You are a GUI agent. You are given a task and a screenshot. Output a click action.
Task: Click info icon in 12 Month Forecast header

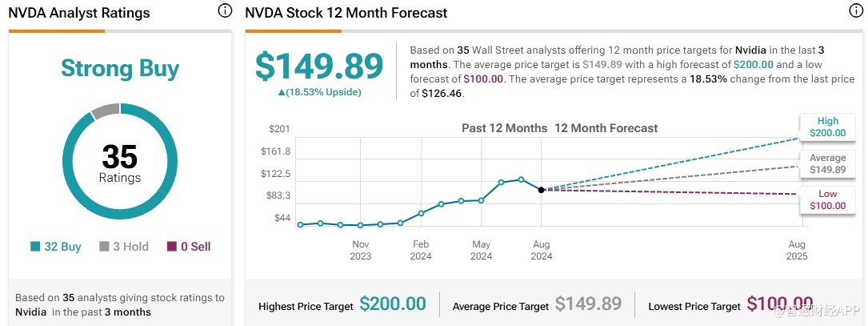856,11
